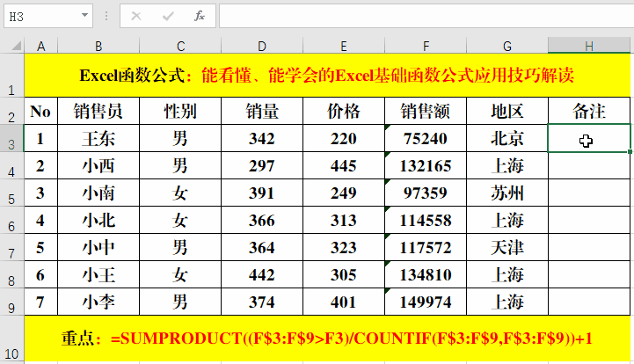Click the cell containing '小西'
Image resolution: width=634 pixels, height=364 pixels.
[x=98, y=165]
